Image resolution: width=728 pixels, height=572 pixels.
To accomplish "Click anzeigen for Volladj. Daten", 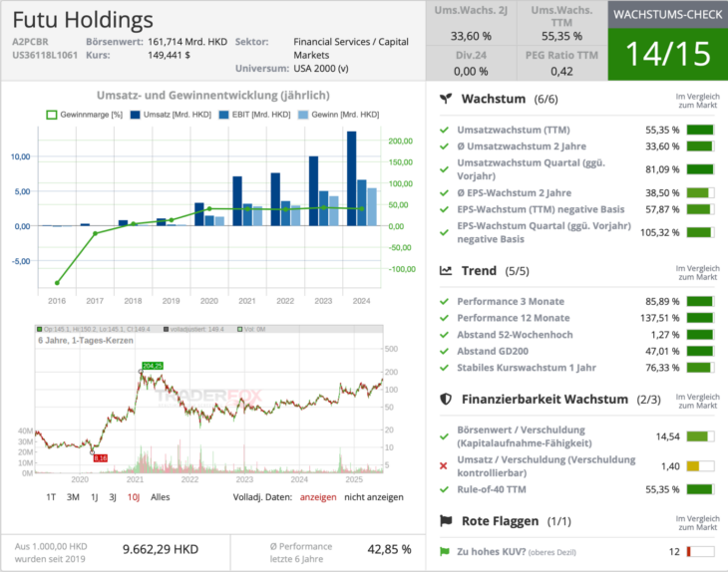I will click(318, 497).
